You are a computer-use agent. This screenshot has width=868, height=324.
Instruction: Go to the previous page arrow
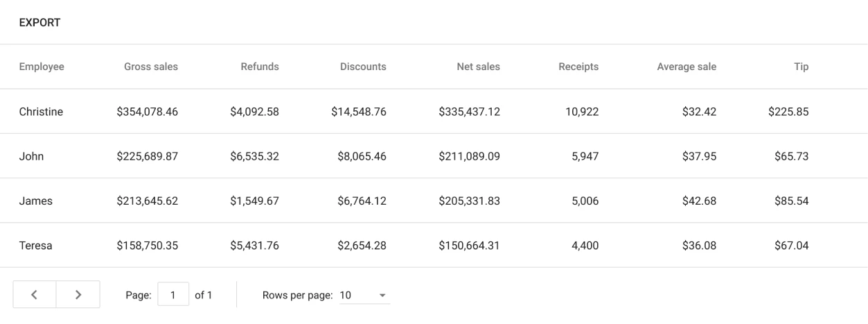(x=34, y=295)
